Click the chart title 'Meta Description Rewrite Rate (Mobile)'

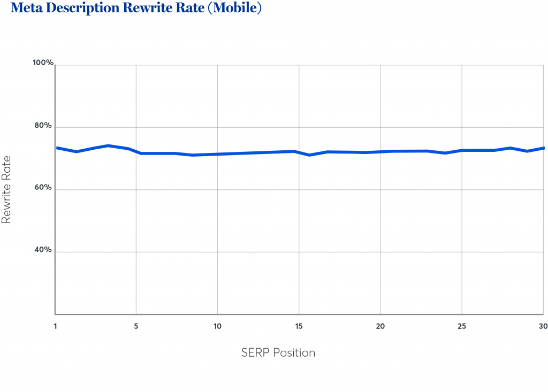point(136,9)
